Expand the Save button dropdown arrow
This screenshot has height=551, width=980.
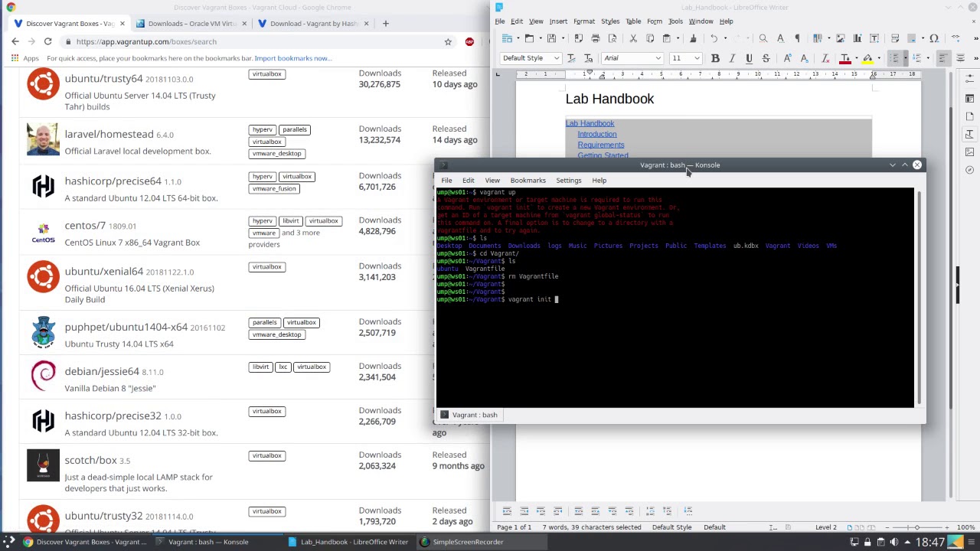pos(563,38)
